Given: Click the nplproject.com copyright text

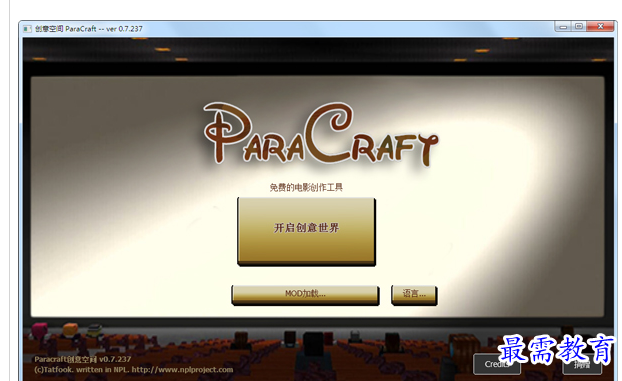Looking at the screenshot, I should pos(134,369).
